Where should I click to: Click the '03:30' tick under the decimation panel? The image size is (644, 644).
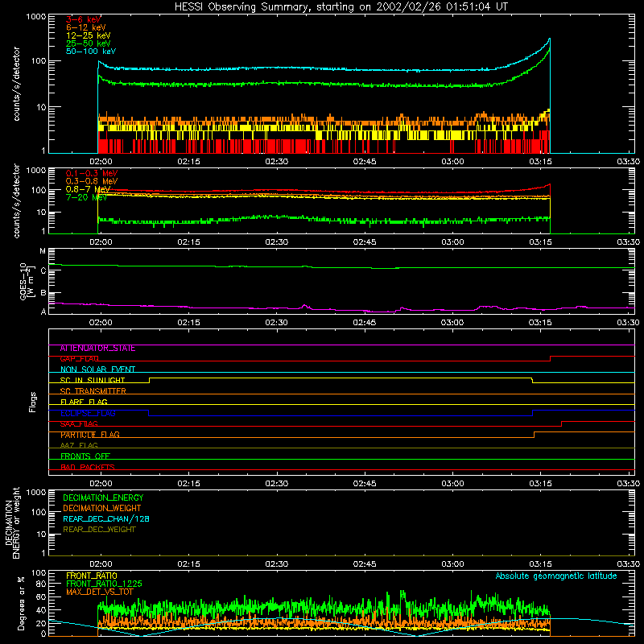tap(629, 564)
